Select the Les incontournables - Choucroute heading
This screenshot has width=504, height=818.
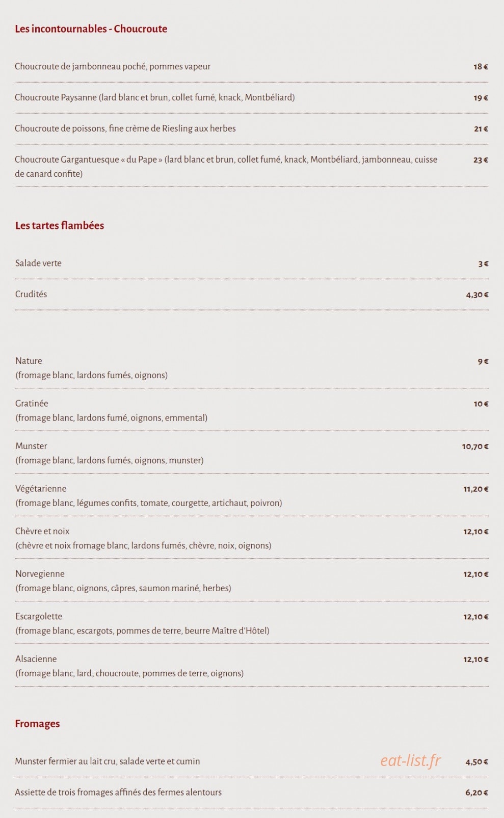(x=91, y=29)
